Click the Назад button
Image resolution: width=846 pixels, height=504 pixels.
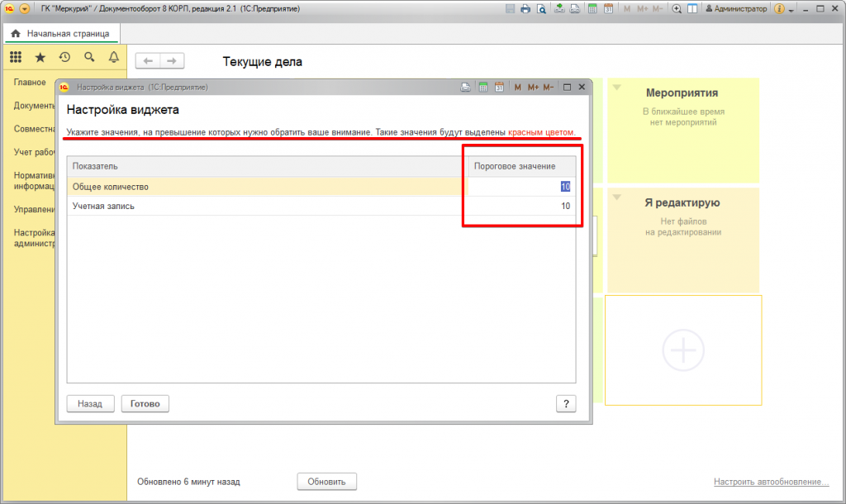[90, 404]
